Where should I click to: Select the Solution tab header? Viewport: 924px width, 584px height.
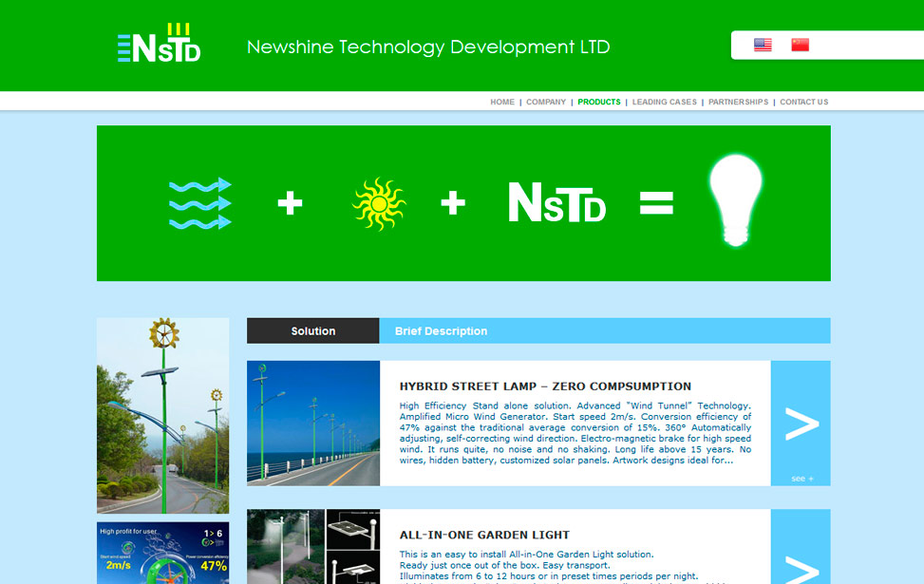click(313, 330)
